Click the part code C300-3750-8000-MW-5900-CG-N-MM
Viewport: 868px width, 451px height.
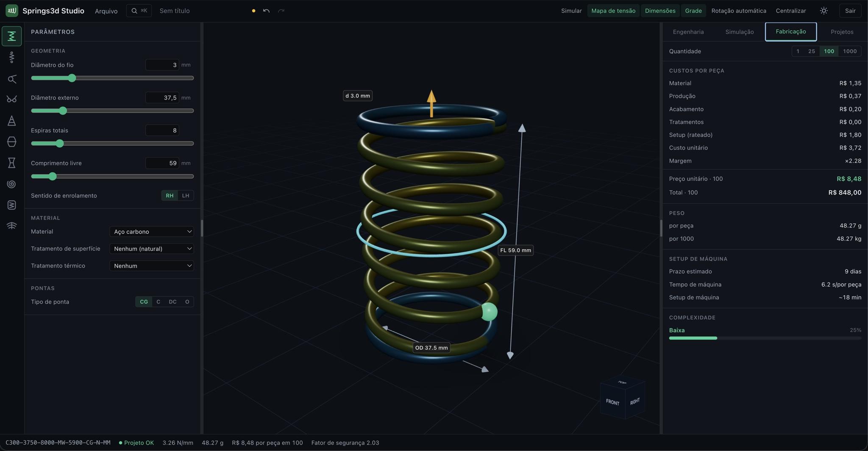[58, 443]
